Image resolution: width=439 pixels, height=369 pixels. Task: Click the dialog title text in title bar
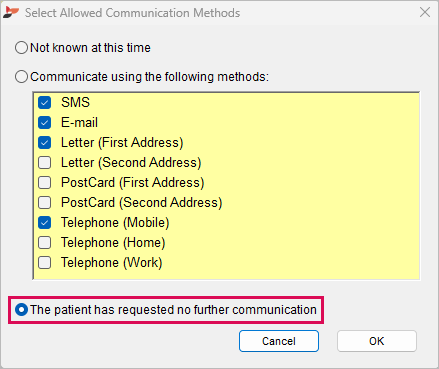pos(132,13)
